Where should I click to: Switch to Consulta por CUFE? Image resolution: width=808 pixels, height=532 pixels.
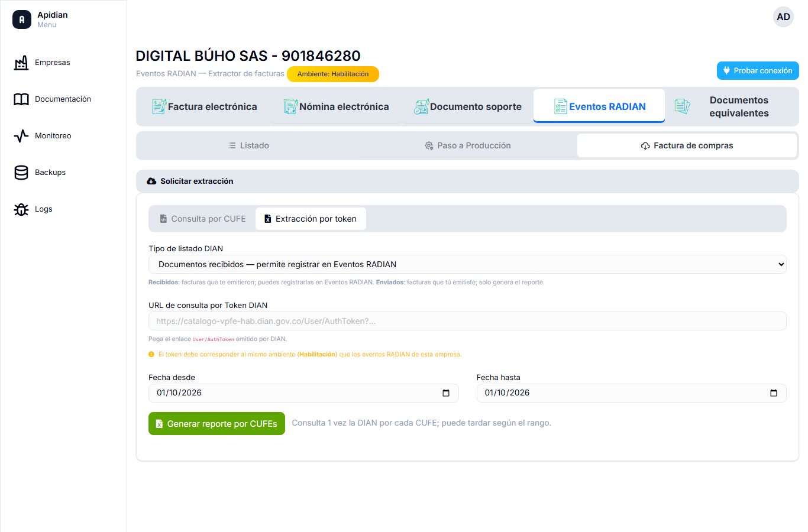pyautogui.click(x=203, y=219)
